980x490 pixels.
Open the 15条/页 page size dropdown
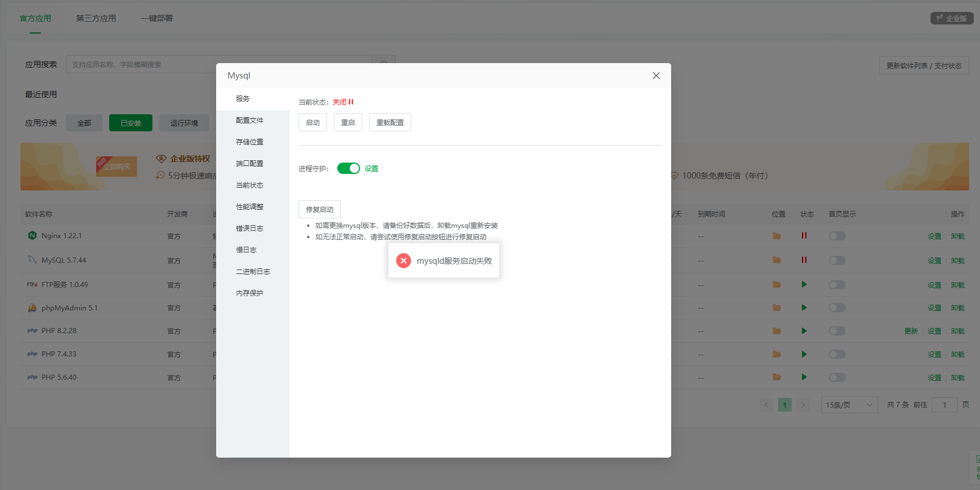pos(849,405)
